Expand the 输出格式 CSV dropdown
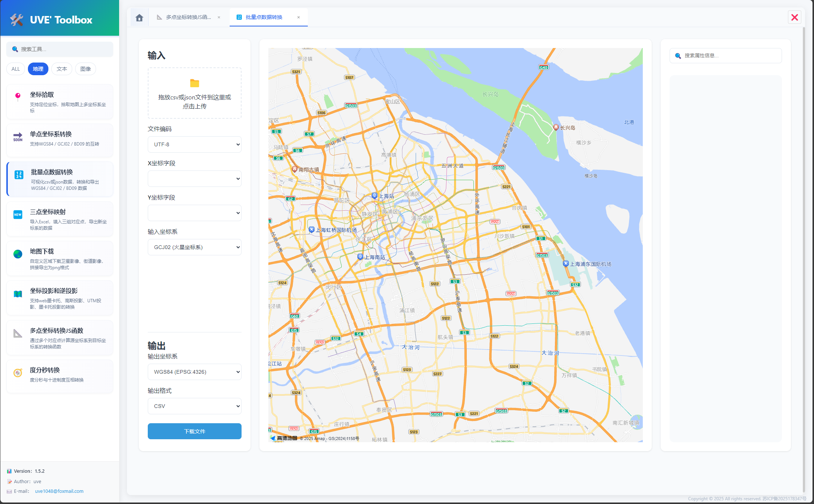 coord(194,406)
